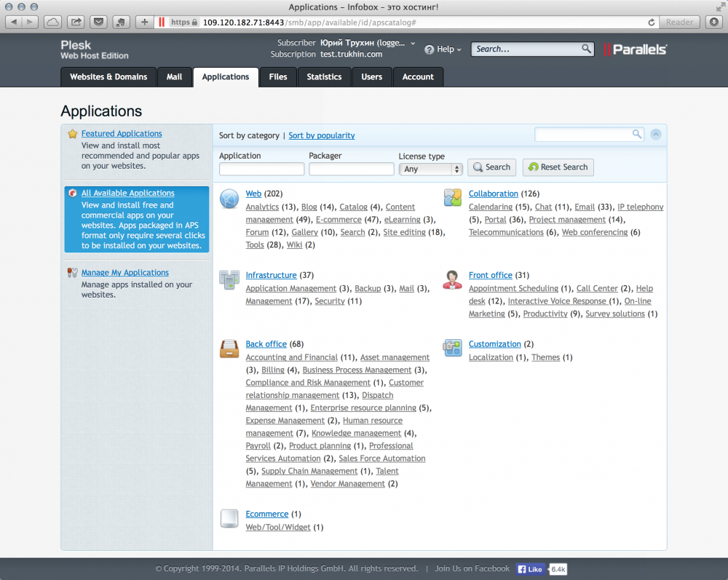Open the Blog subcategory link

pyautogui.click(x=309, y=207)
